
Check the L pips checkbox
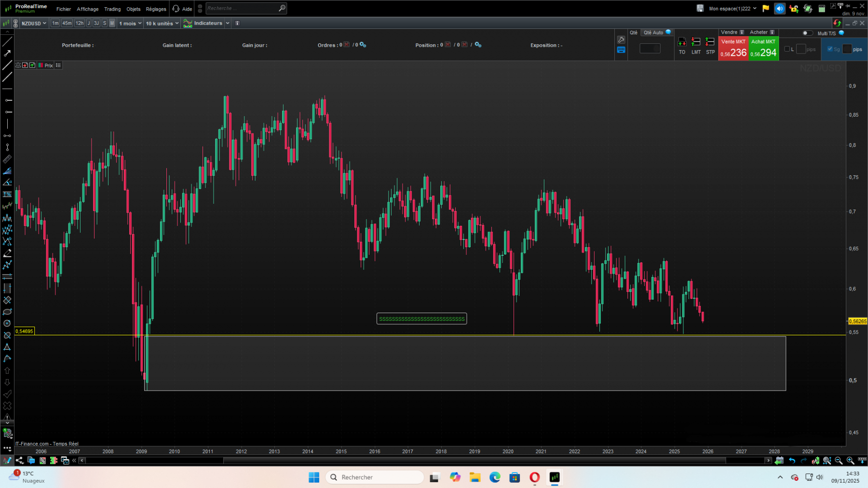coord(787,49)
